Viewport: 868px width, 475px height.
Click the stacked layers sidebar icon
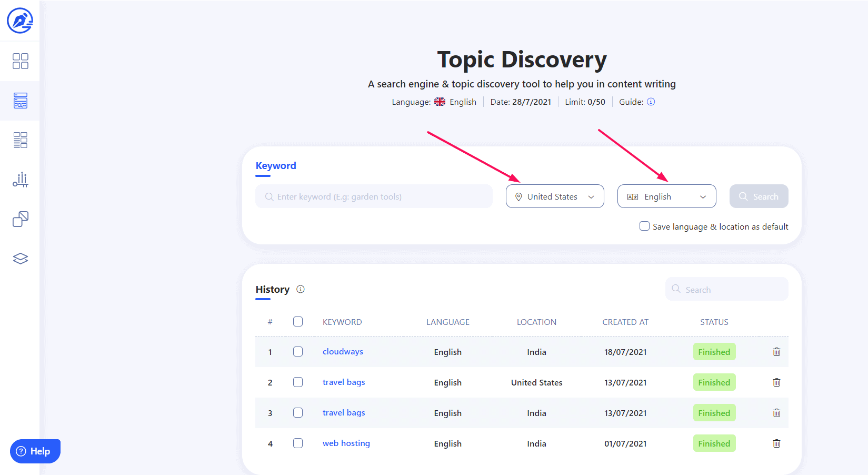[20, 259]
